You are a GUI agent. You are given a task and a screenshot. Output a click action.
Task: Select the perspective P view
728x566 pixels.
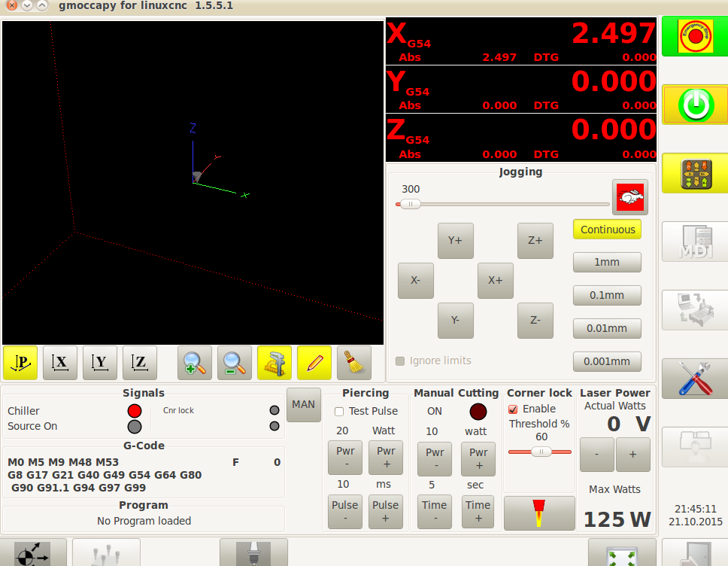pyautogui.click(x=20, y=363)
